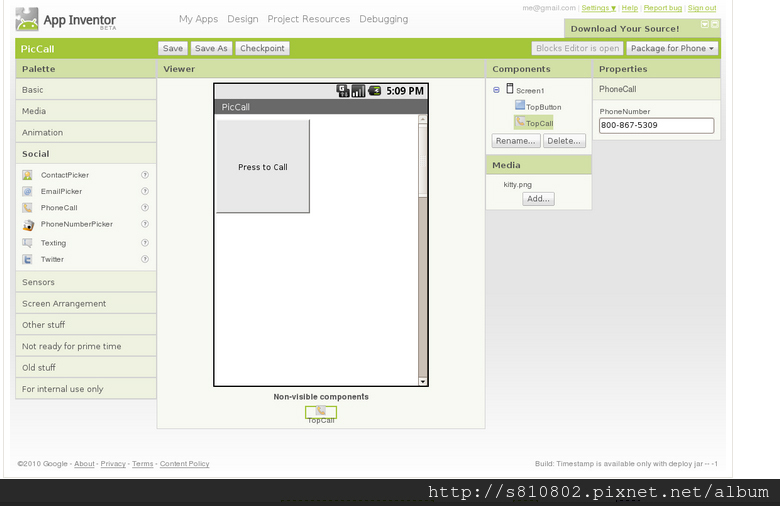Click the Save As button

click(211, 48)
